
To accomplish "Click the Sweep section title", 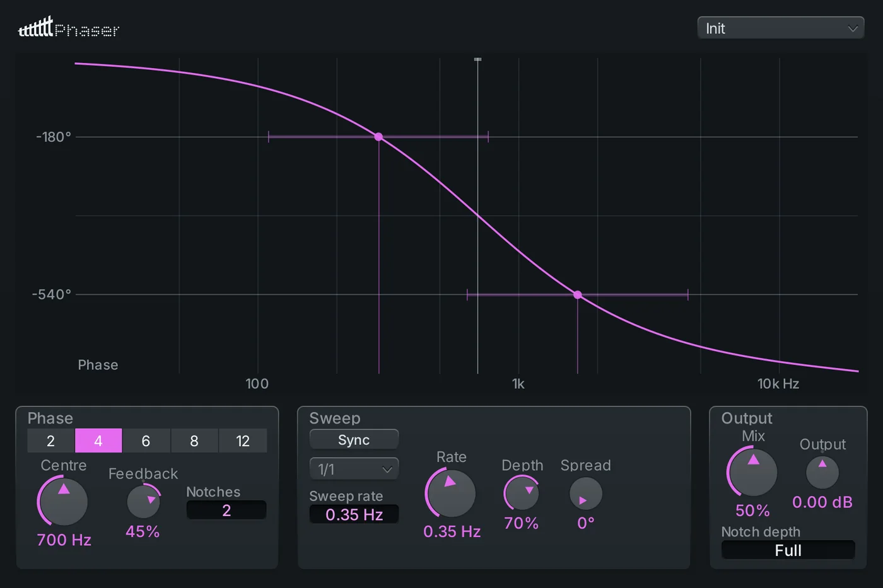I will click(335, 418).
